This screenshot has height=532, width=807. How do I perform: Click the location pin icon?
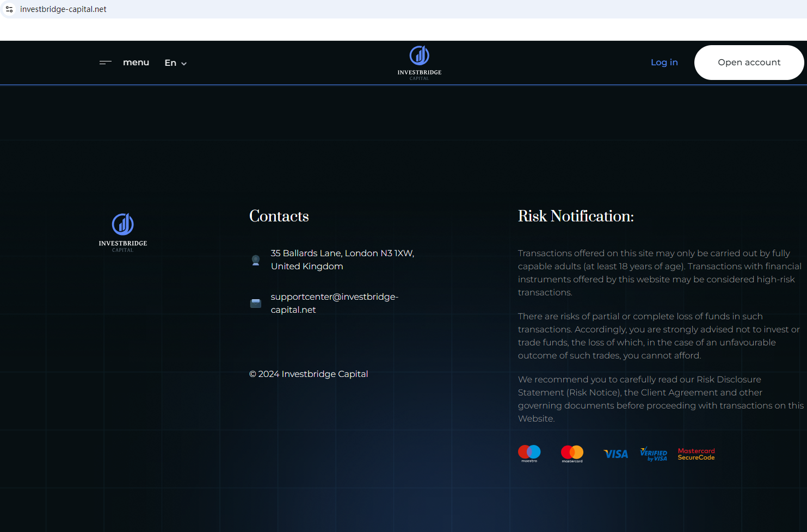tap(256, 260)
